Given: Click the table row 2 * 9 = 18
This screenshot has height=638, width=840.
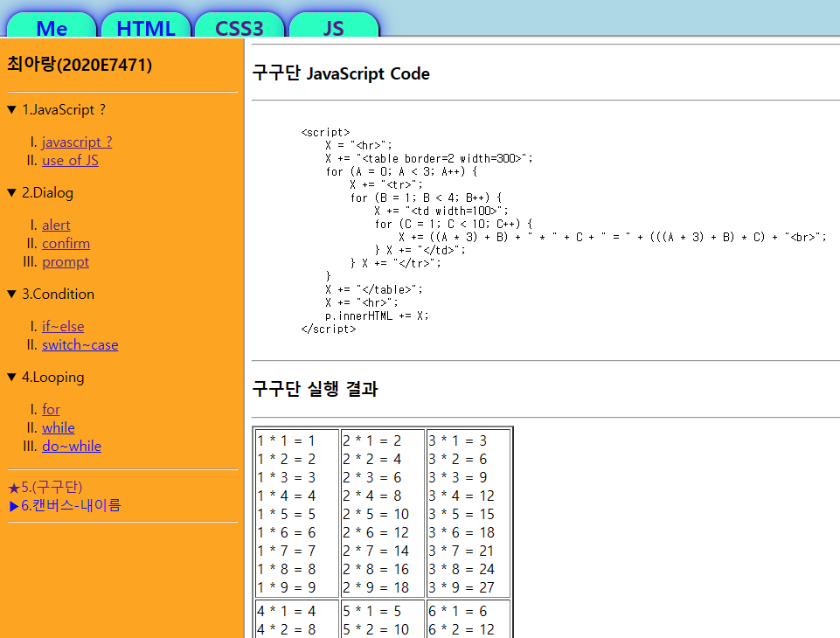Looking at the screenshot, I should coord(376,587).
